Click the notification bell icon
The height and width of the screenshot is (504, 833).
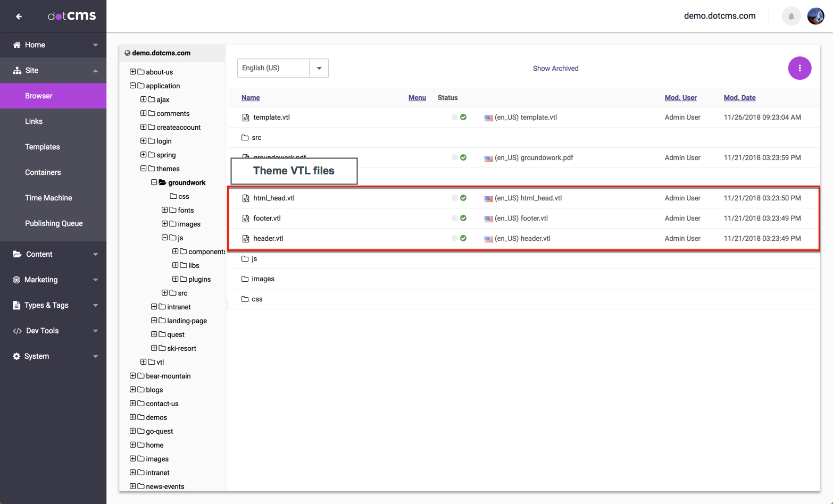[791, 16]
